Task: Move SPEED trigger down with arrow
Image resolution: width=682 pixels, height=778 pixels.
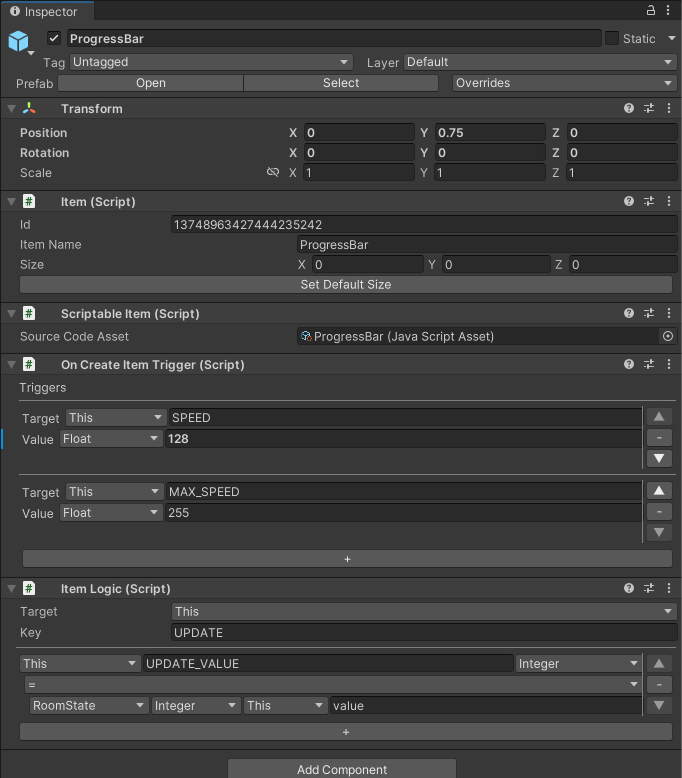Action: click(x=659, y=458)
